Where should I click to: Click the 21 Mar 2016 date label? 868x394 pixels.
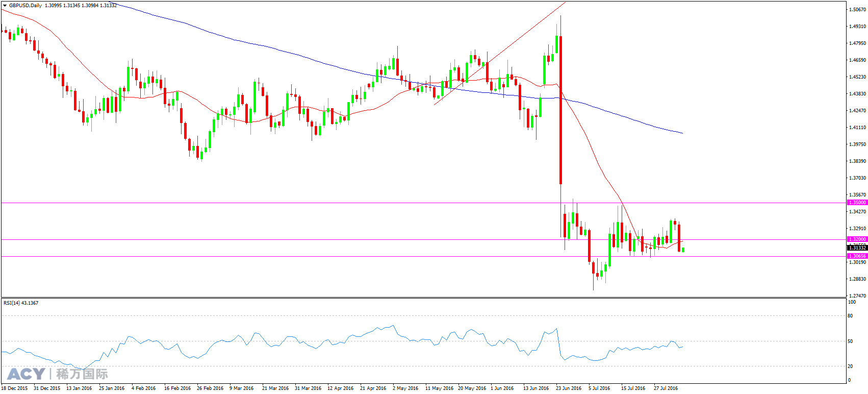click(x=275, y=388)
